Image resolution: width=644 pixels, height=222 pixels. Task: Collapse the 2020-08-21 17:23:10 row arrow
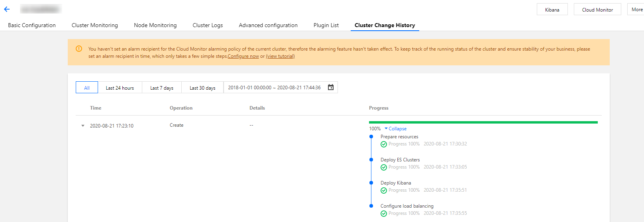tap(83, 126)
